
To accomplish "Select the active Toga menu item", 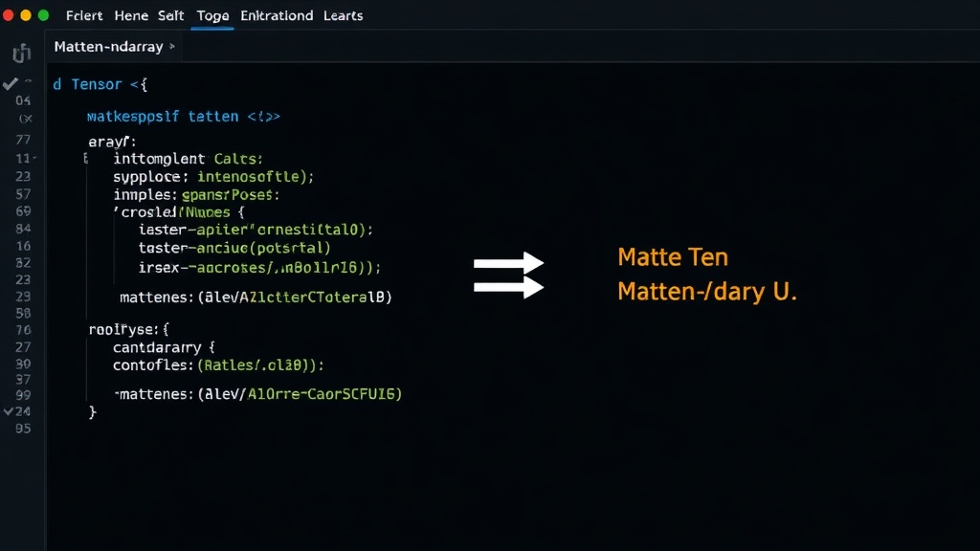I will click(x=212, y=15).
